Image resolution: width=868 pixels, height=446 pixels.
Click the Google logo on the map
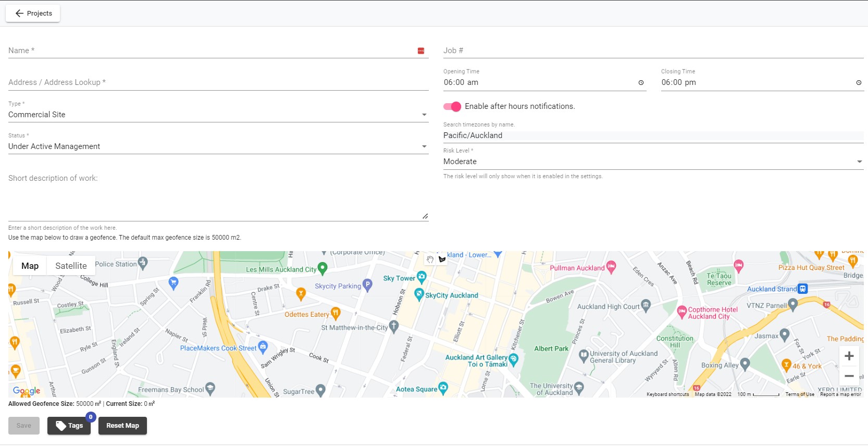[x=27, y=391]
